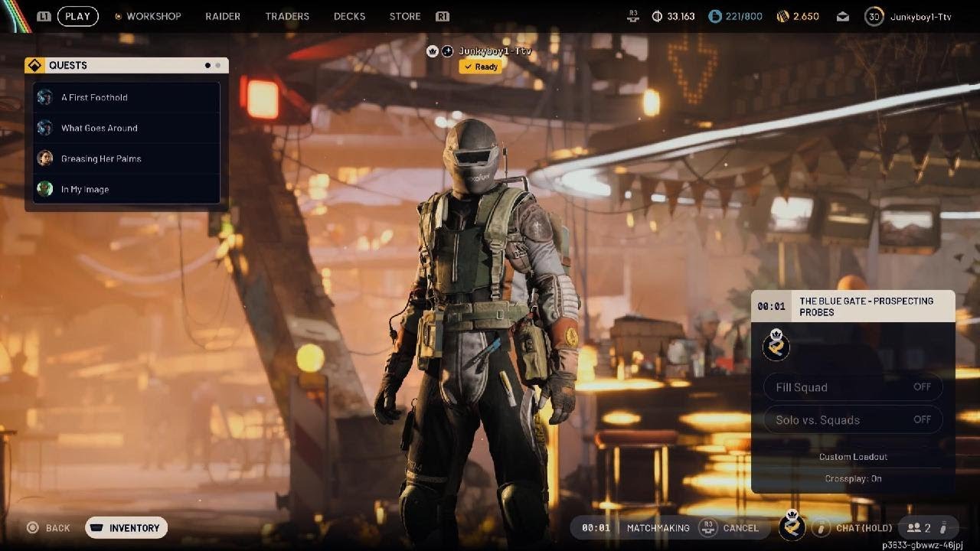The image size is (980, 551).
Task: Click the microphone icon beside CHAT
Action: point(822,528)
